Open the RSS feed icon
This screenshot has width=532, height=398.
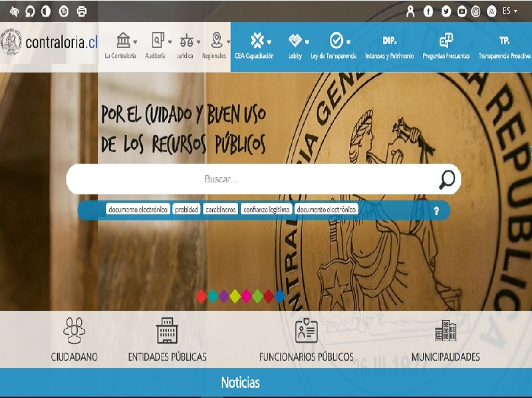[492, 10]
